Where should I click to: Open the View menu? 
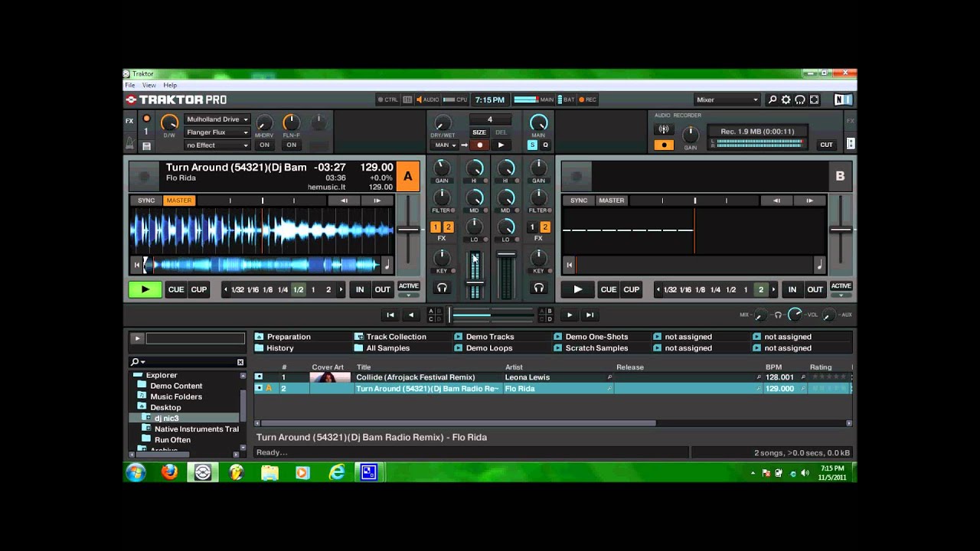149,85
